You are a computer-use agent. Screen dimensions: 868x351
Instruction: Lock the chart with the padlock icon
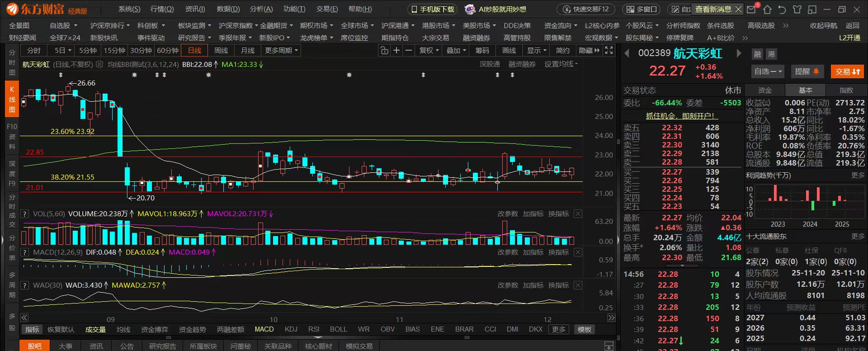click(384, 51)
